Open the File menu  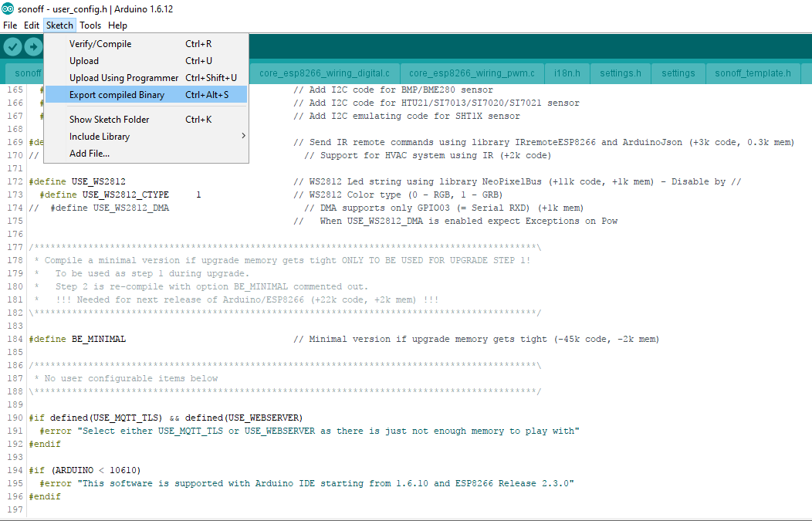pyautogui.click(x=10, y=25)
